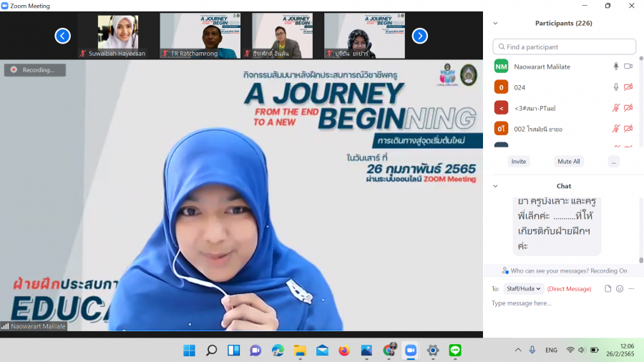Click the Find a participant search box

coord(564,47)
